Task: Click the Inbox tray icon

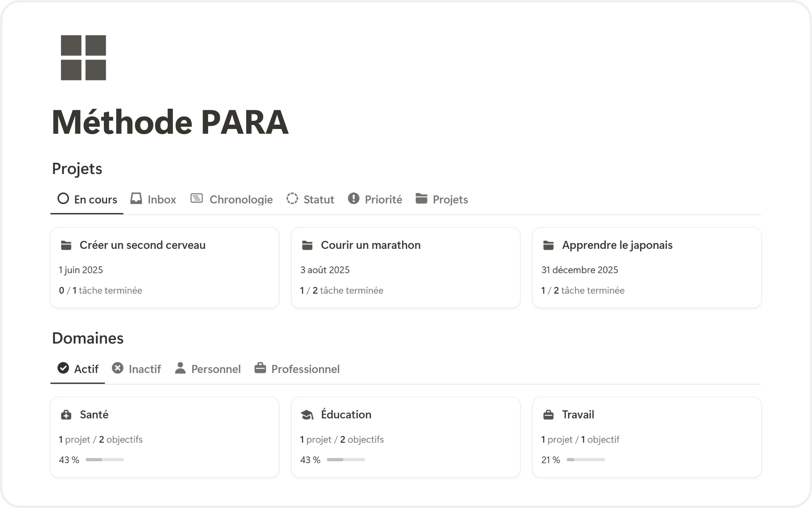Action: (136, 198)
